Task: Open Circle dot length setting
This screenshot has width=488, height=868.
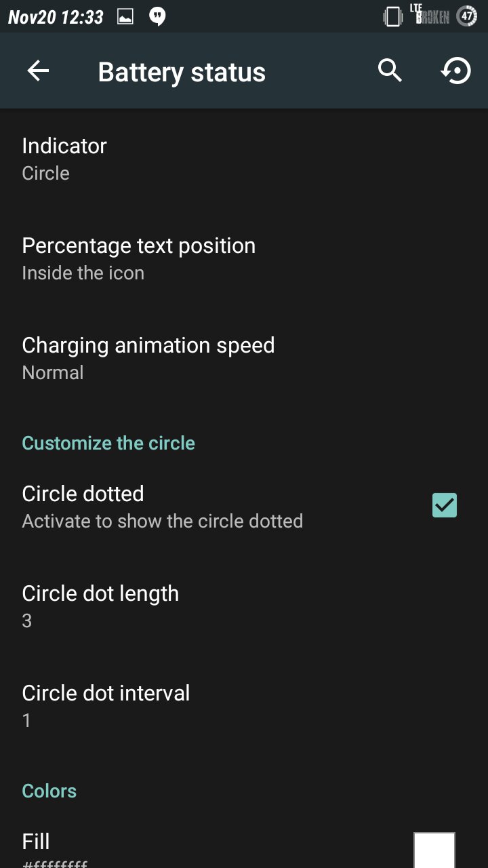Action: coord(100,606)
